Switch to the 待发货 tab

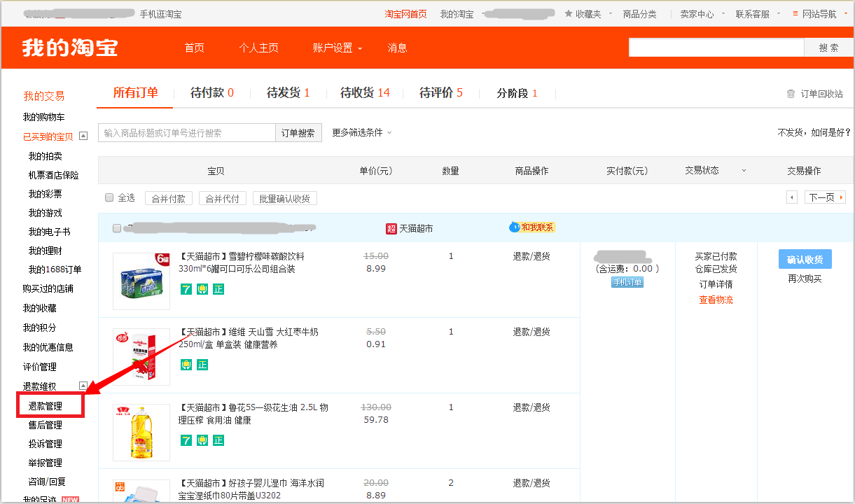click(289, 92)
